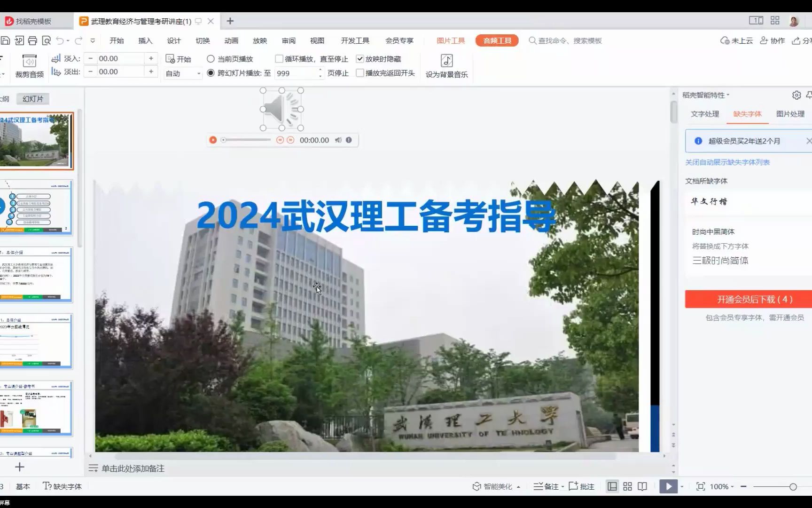Decrease fade-in (淡入) with minus button

pyautogui.click(x=90, y=58)
